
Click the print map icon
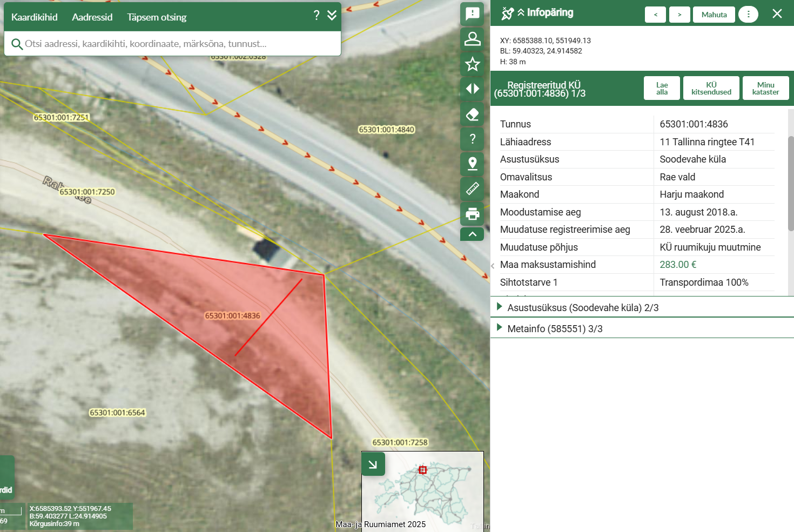click(x=472, y=214)
